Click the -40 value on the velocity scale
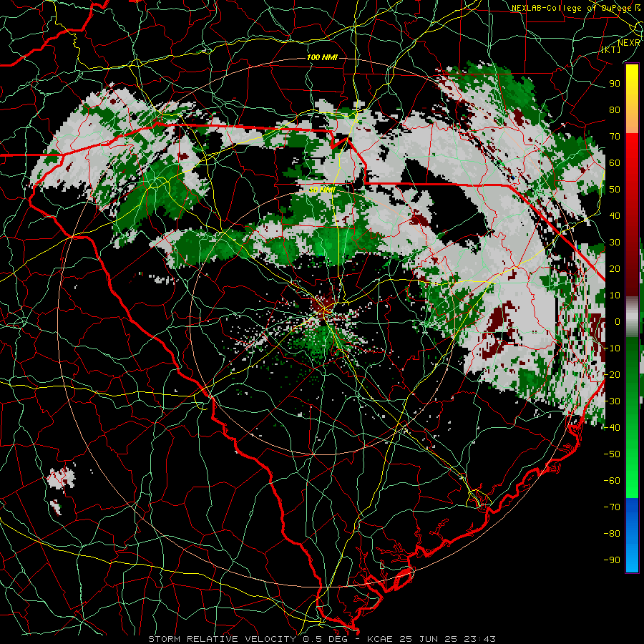Image resolution: width=644 pixels, height=644 pixels. [612, 428]
